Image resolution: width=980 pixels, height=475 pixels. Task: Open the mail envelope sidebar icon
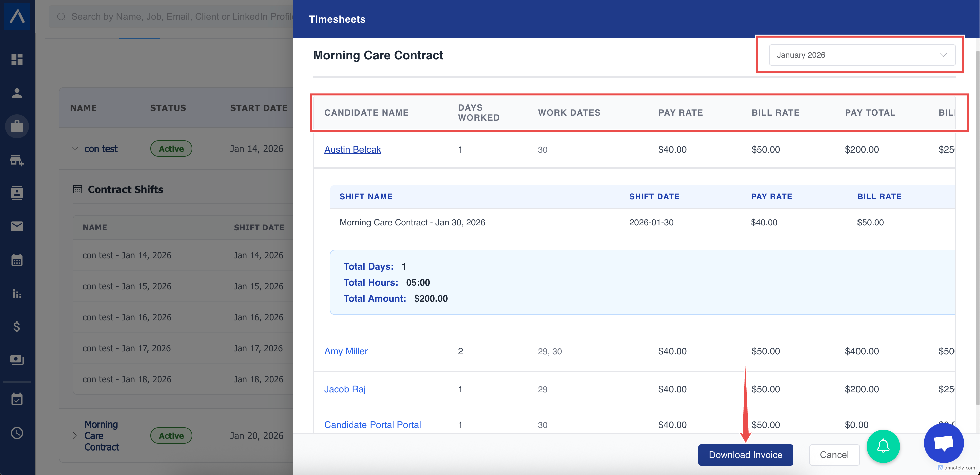(17, 226)
